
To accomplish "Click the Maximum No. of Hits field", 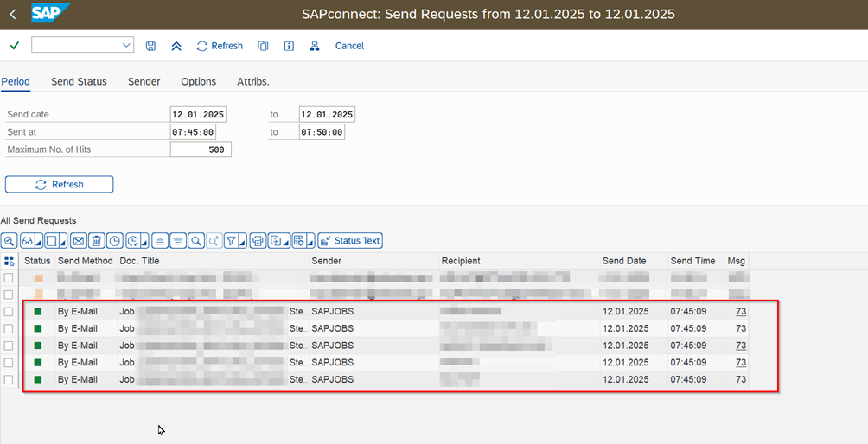I will 201,149.
